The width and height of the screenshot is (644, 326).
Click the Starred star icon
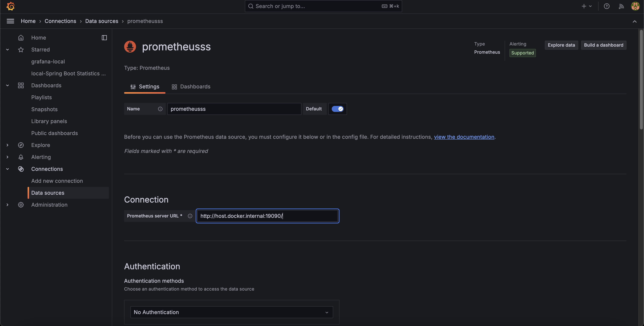(x=21, y=50)
